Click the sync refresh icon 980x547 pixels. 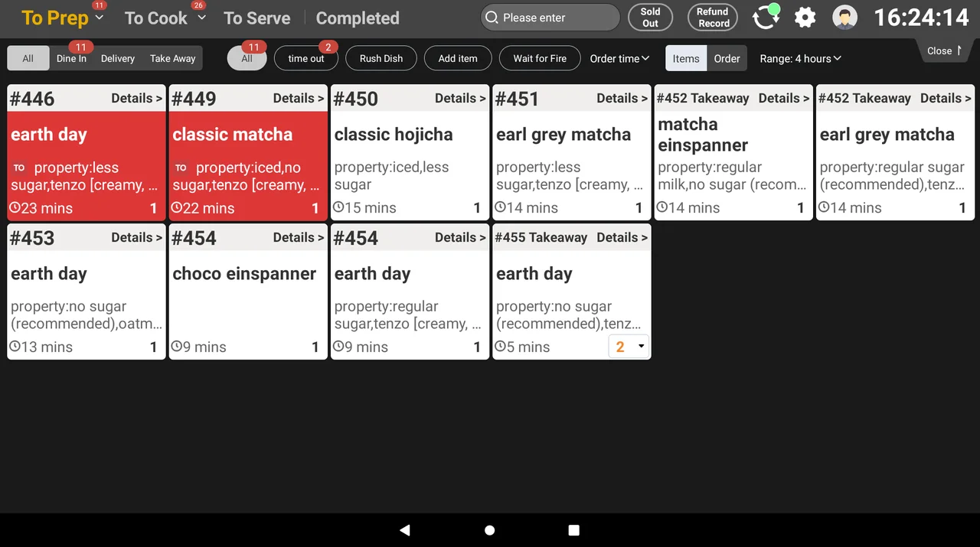click(x=765, y=17)
